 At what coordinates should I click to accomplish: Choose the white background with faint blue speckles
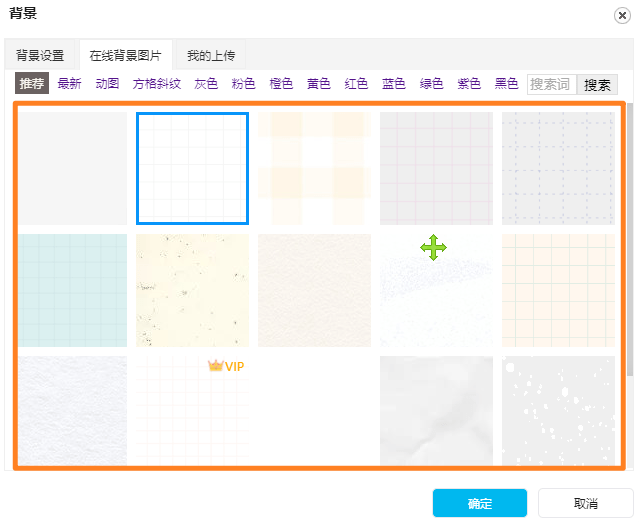(436, 290)
